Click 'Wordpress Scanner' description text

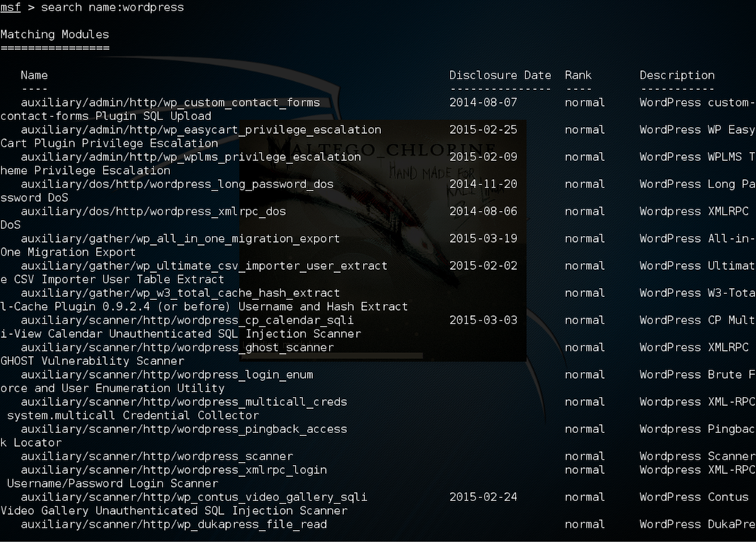[x=697, y=456]
